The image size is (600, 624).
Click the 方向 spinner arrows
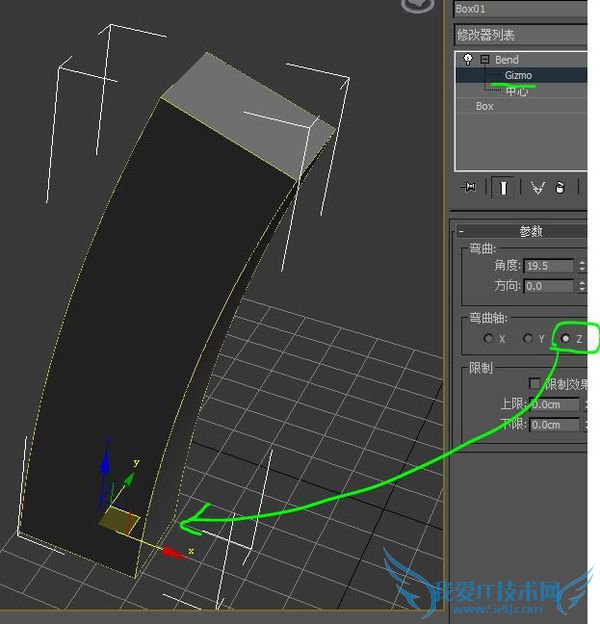pos(582,286)
